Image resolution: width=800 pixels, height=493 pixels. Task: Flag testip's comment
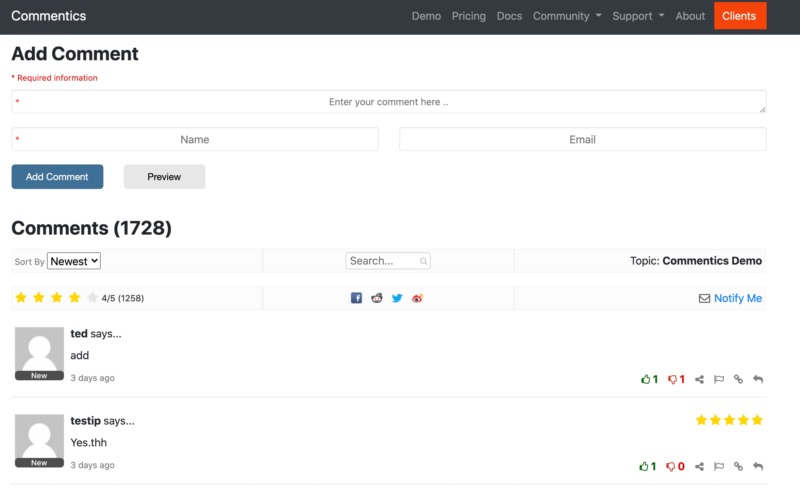719,466
